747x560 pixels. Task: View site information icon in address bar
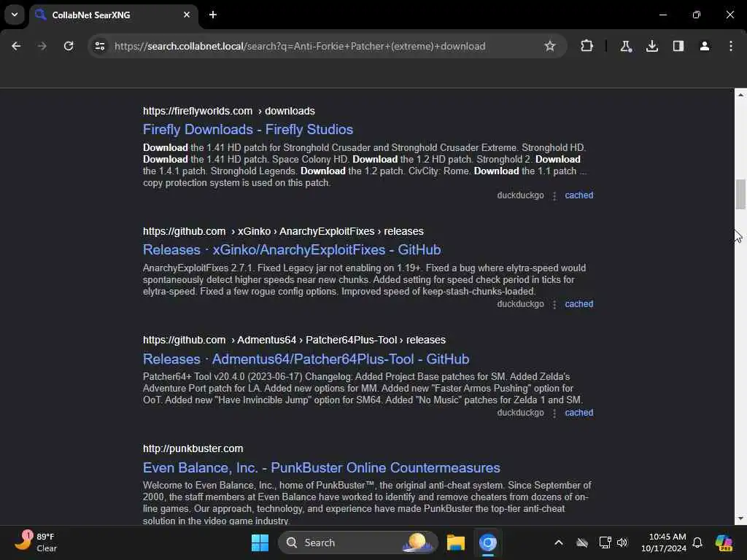[x=99, y=46]
